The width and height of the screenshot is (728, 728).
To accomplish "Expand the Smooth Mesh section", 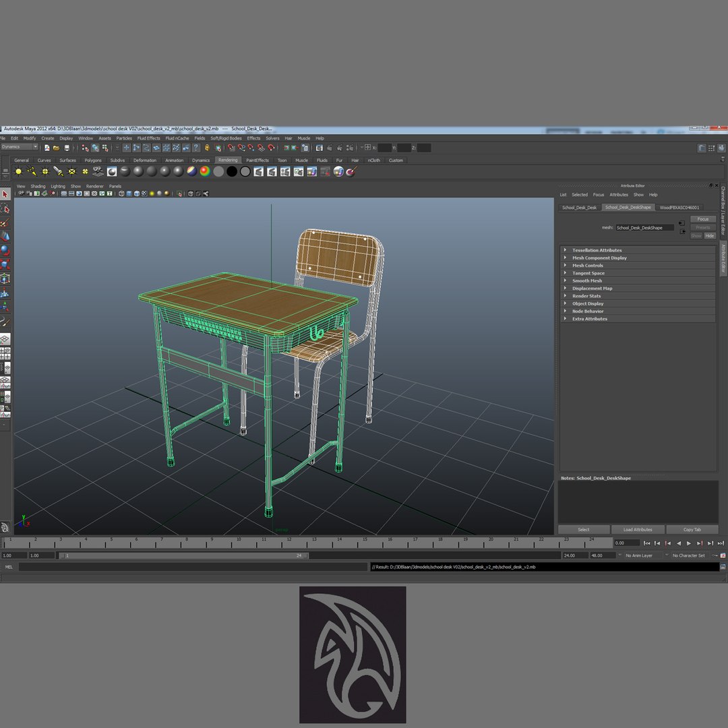I will [638, 281].
